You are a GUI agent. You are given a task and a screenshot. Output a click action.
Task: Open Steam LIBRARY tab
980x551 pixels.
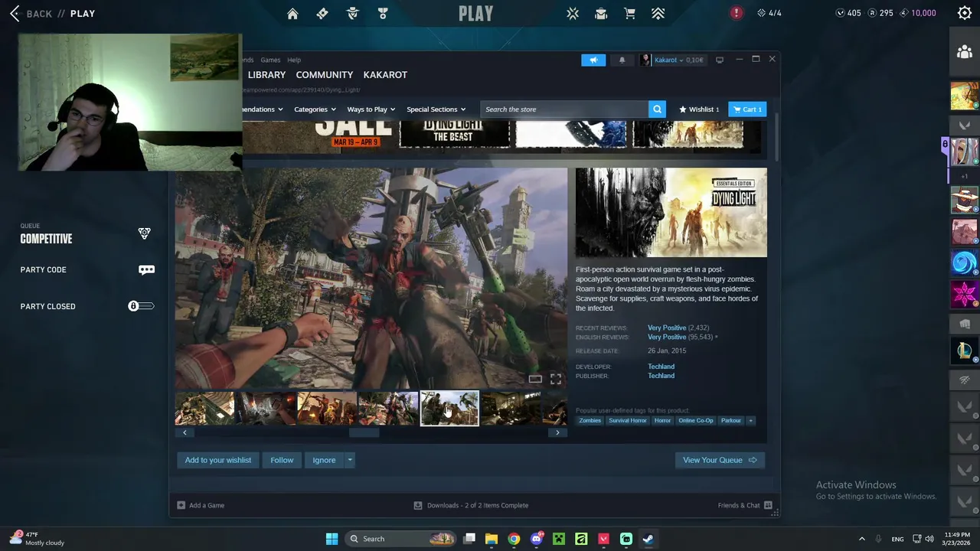pyautogui.click(x=266, y=75)
